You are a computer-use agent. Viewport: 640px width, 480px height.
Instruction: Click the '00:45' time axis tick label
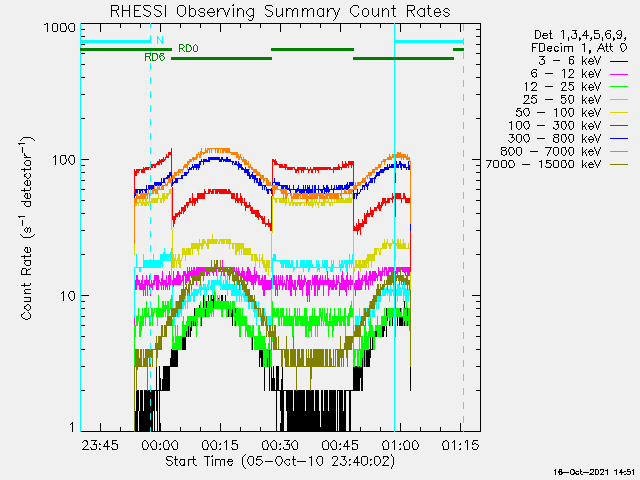(340, 445)
